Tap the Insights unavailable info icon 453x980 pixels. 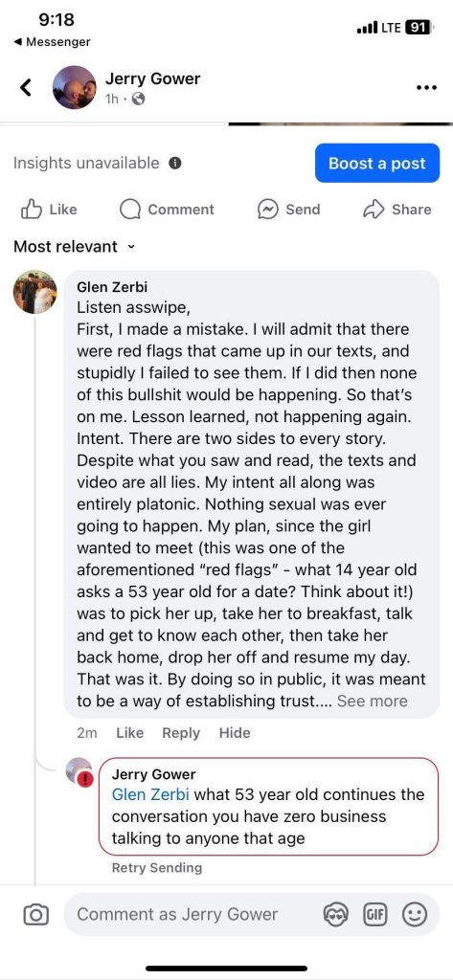pos(175,164)
